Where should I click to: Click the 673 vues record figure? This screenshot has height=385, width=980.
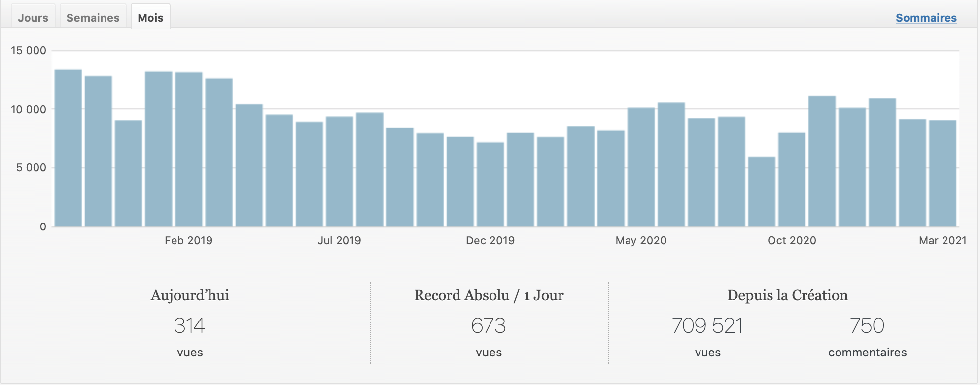[x=488, y=326]
